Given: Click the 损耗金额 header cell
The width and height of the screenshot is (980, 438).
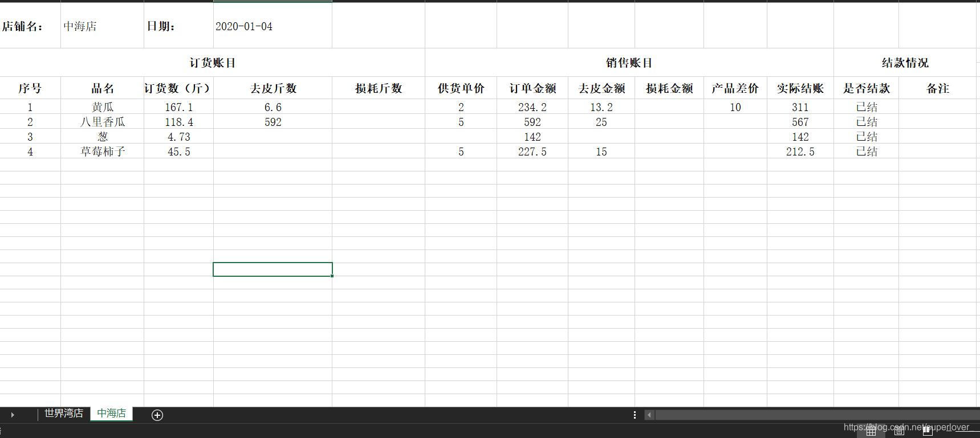Looking at the screenshot, I should pyautogui.click(x=669, y=88).
